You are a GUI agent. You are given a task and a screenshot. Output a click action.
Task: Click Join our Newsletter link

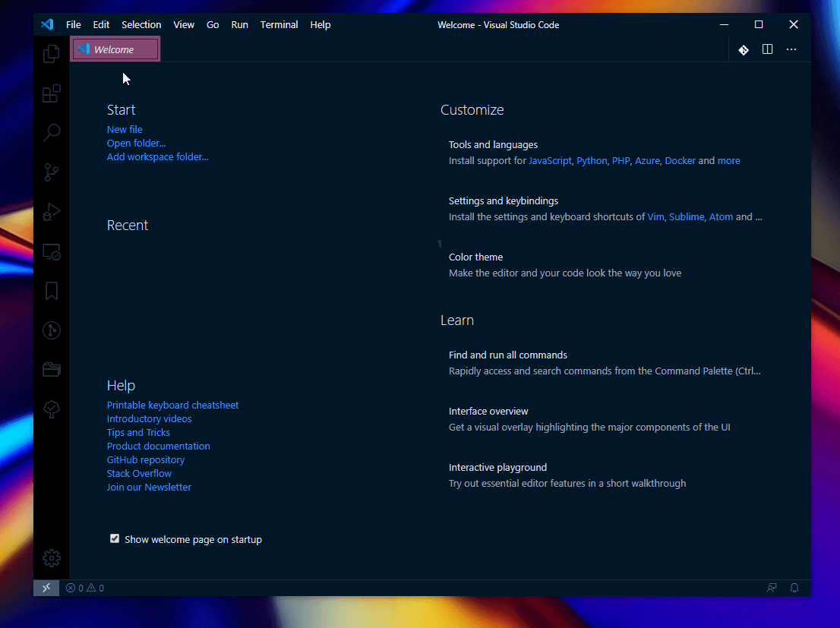point(148,487)
